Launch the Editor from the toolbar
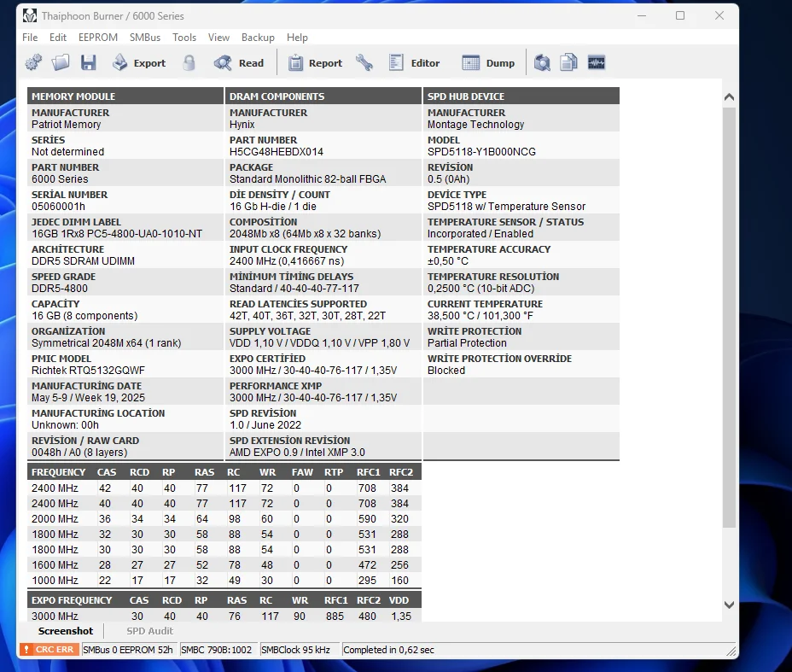This screenshot has height=672, width=792. 415,62
